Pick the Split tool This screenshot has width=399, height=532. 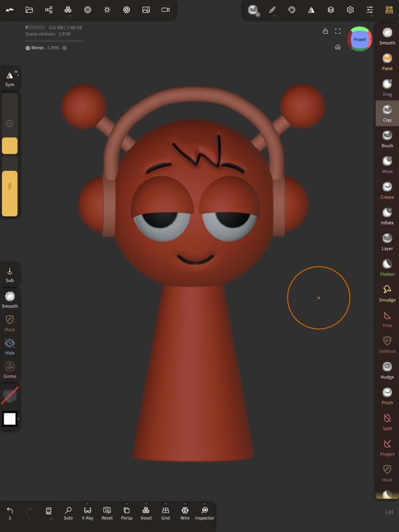click(x=387, y=422)
